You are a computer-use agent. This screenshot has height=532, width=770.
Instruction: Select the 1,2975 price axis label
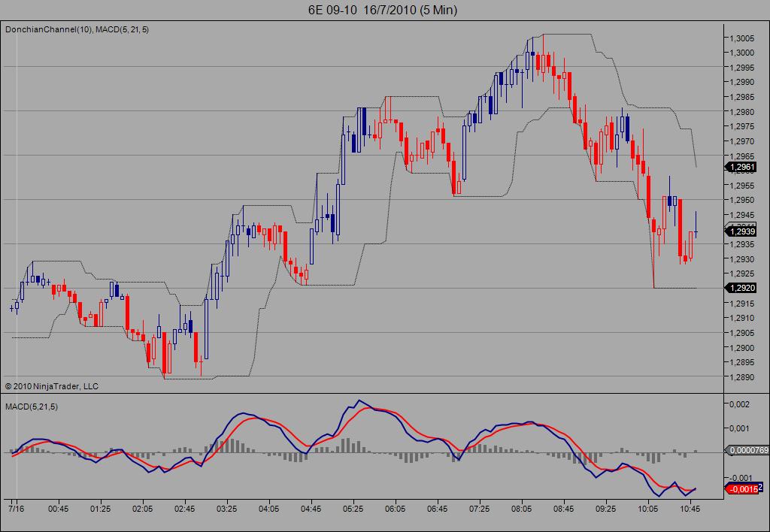coord(741,127)
